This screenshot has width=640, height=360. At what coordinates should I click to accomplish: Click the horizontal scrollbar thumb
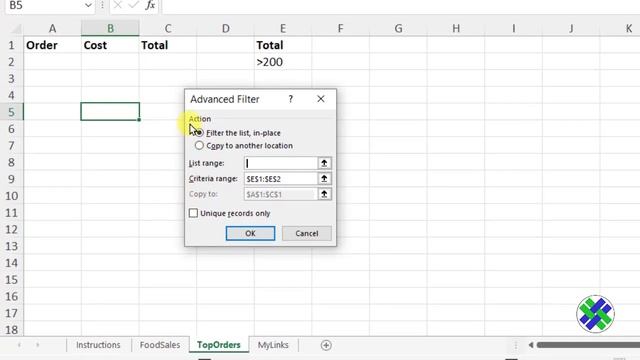click(x=588, y=345)
